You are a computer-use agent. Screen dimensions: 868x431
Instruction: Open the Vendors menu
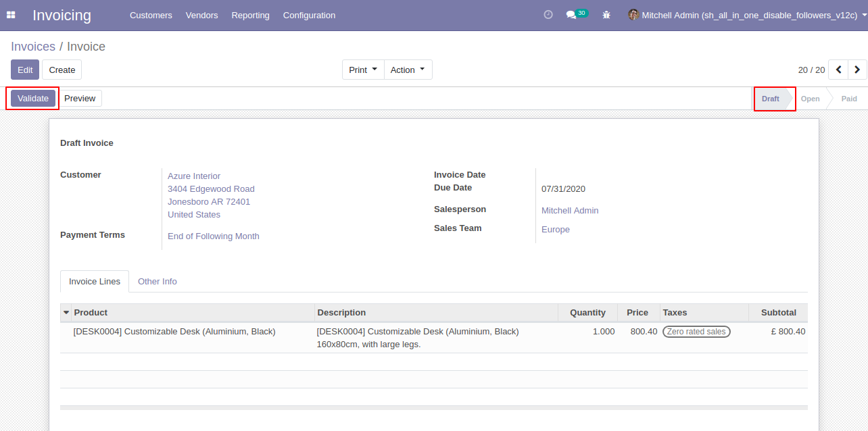[x=201, y=15]
